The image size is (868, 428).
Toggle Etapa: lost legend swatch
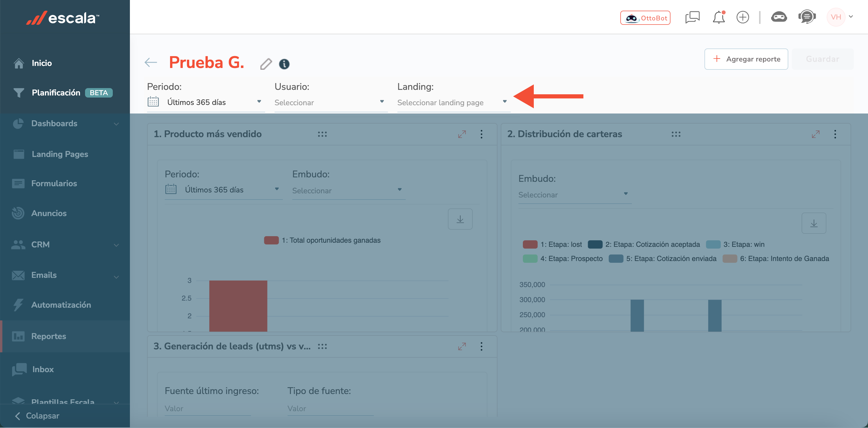point(530,244)
